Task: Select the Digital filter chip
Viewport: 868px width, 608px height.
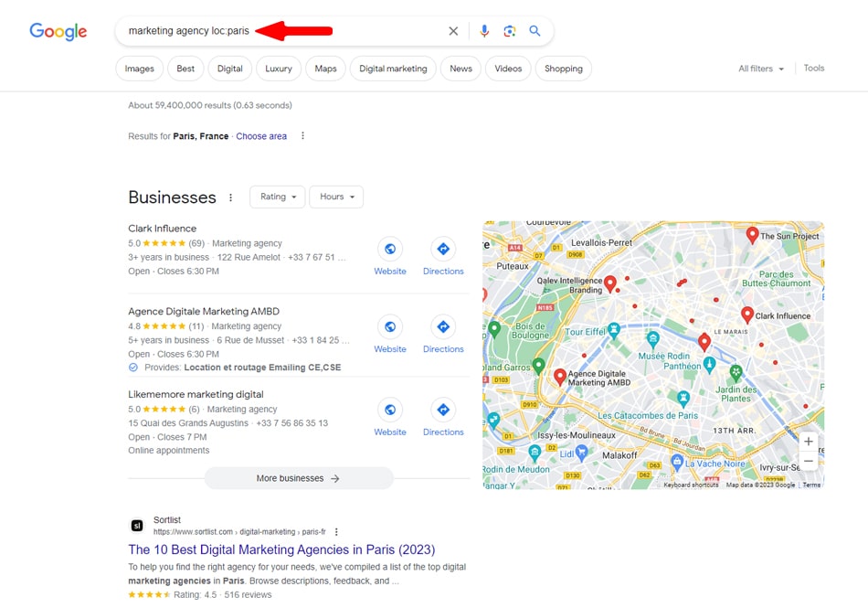Action: click(229, 69)
